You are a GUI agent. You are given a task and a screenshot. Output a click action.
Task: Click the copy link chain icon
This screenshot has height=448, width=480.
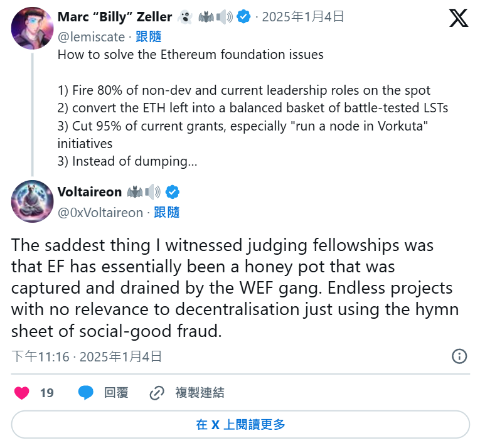pyautogui.click(x=157, y=393)
